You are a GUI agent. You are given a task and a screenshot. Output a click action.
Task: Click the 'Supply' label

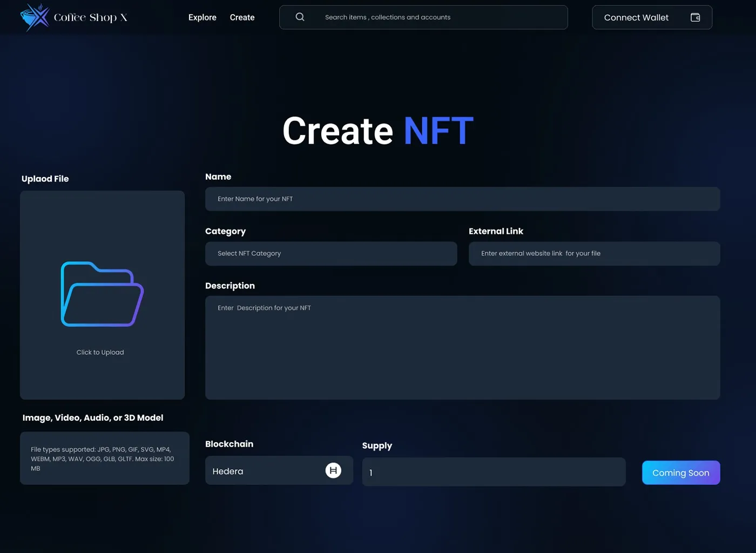point(377,446)
